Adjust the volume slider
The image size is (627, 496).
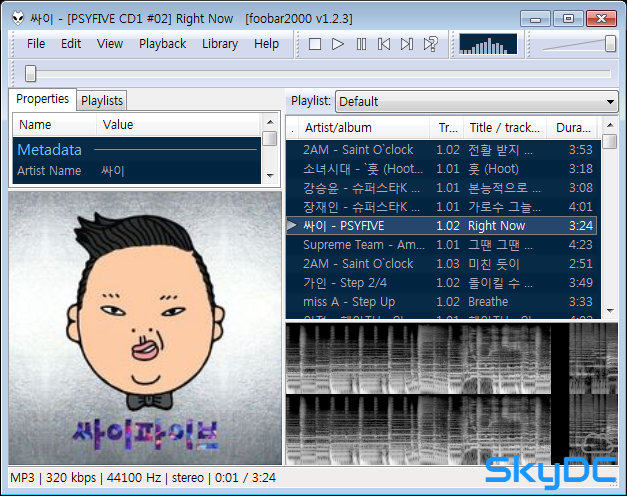click(610, 44)
